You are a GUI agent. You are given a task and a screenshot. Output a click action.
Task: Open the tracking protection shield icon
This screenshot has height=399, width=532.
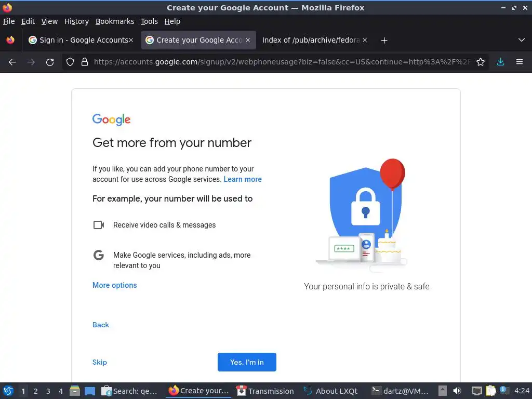70,62
